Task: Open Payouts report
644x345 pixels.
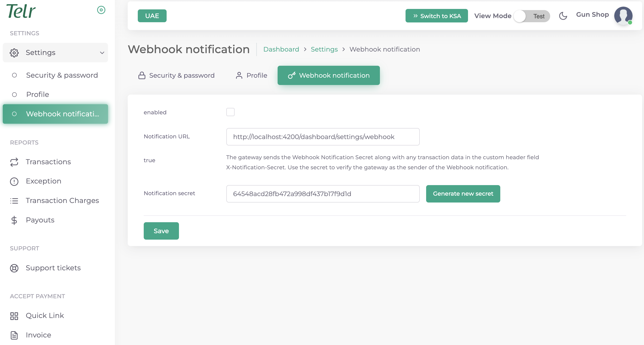Action: [x=55, y=220]
